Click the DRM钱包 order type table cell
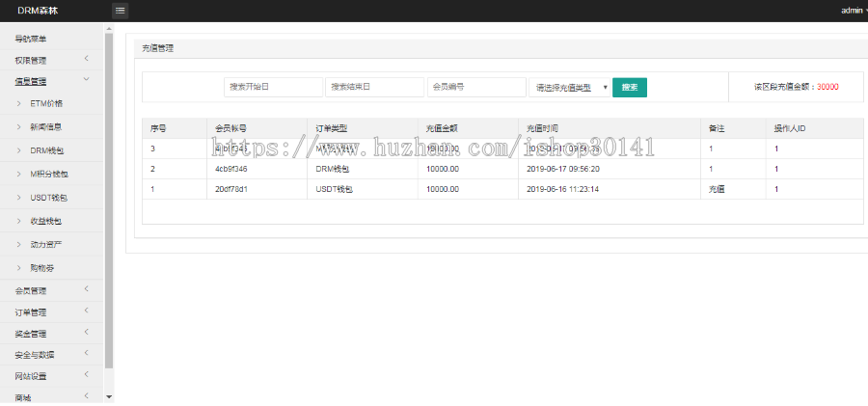 point(332,169)
